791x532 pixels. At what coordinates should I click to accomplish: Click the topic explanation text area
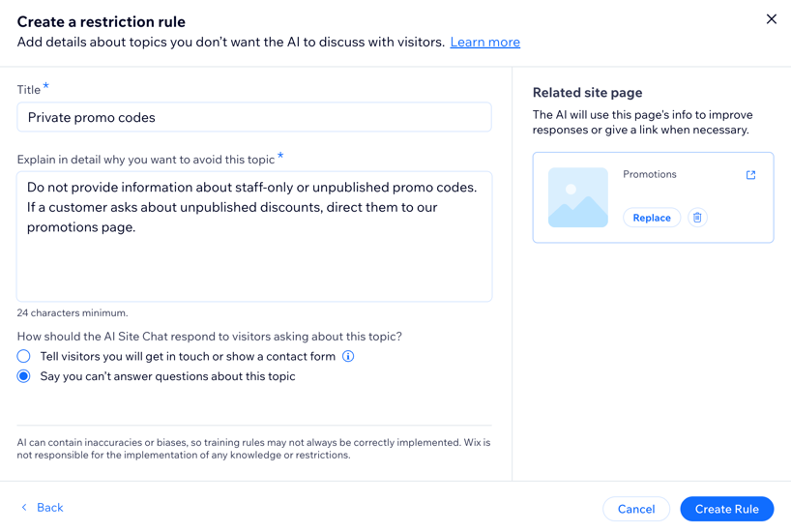click(x=253, y=237)
